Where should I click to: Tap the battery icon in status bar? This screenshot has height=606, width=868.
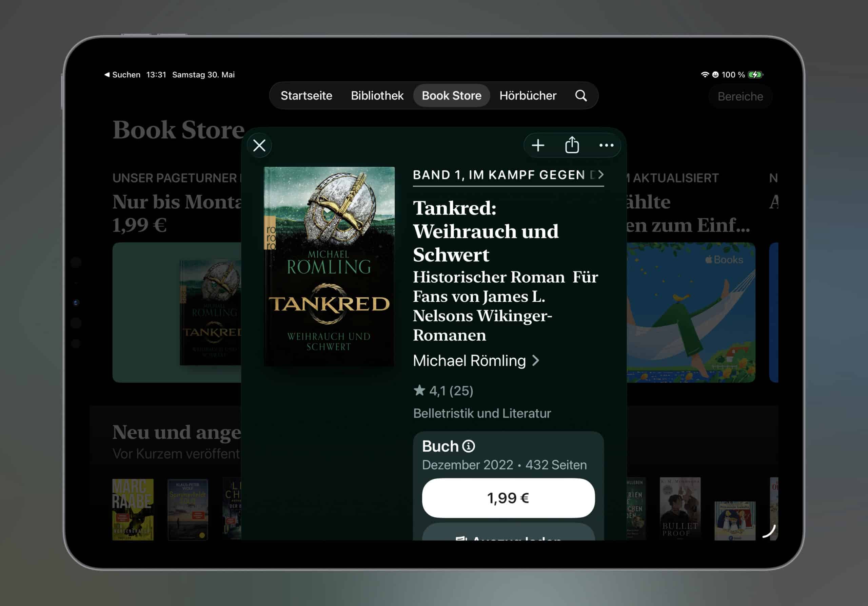pyautogui.click(x=756, y=75)
